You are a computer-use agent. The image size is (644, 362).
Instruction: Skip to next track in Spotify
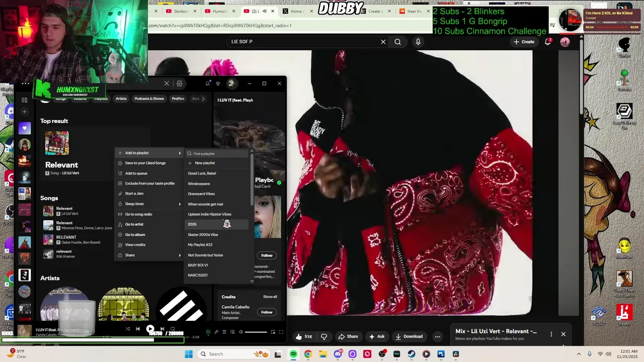click(x=162, y=329)
